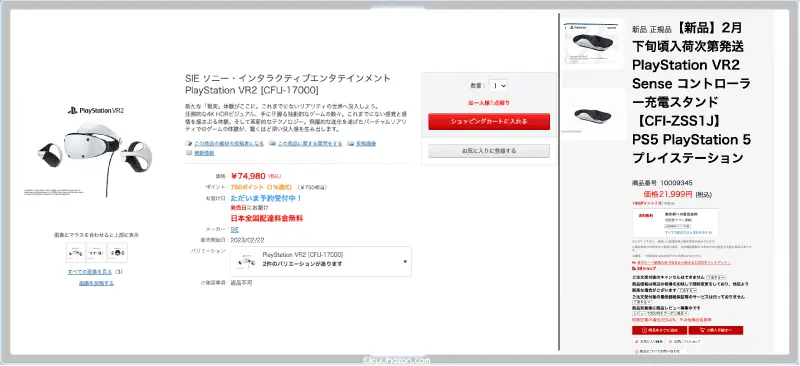Click the お気に入りに登録する button
800x366 pixels.
coord(489,151)
